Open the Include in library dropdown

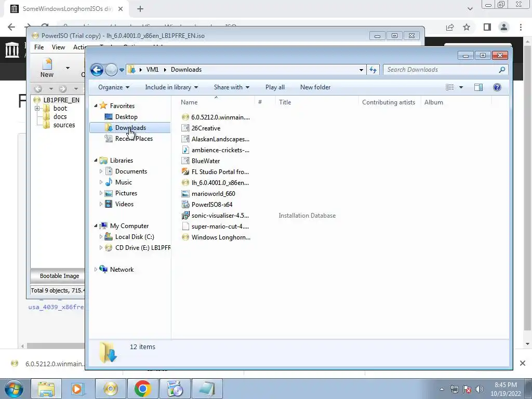[171, 87]
